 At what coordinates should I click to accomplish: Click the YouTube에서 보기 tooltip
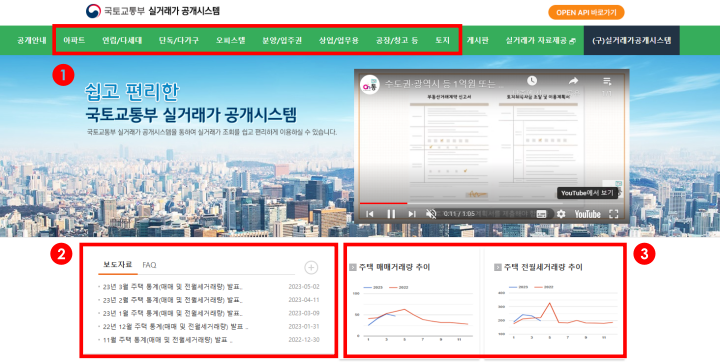click(587, 193)
